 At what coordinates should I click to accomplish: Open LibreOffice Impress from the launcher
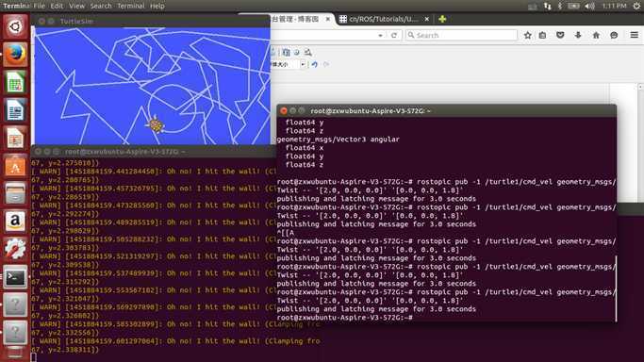tap(15, 138)
